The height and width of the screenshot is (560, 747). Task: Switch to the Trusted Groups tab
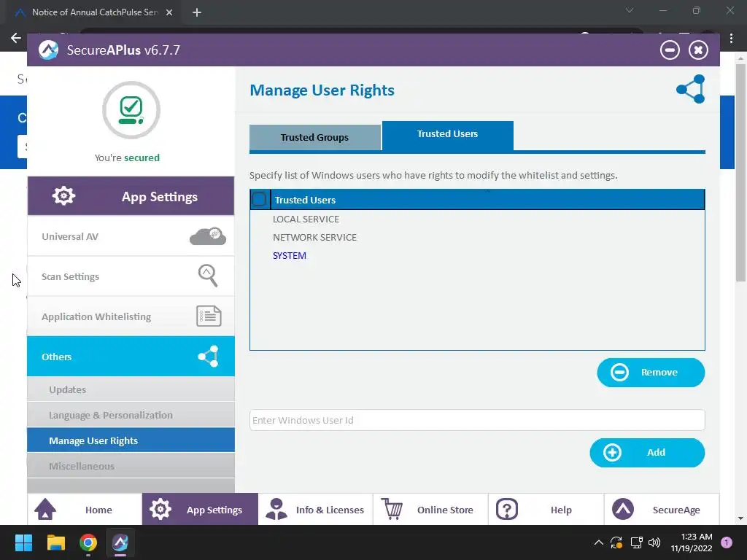point(315,138)
